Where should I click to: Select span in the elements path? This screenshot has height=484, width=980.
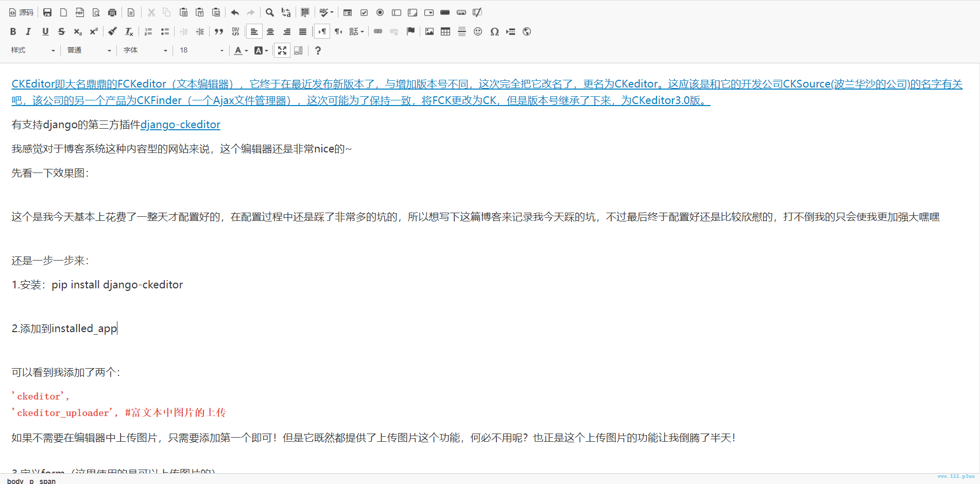point(47,481)
